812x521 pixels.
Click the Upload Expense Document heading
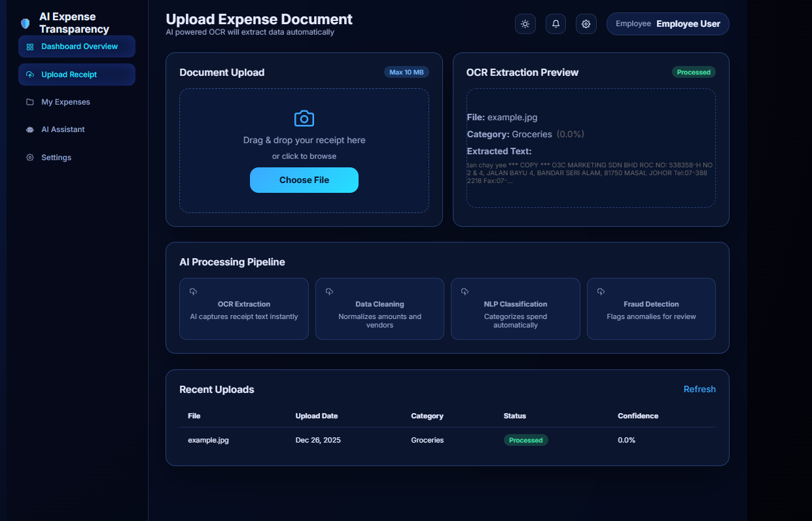[x=259, y=20]
